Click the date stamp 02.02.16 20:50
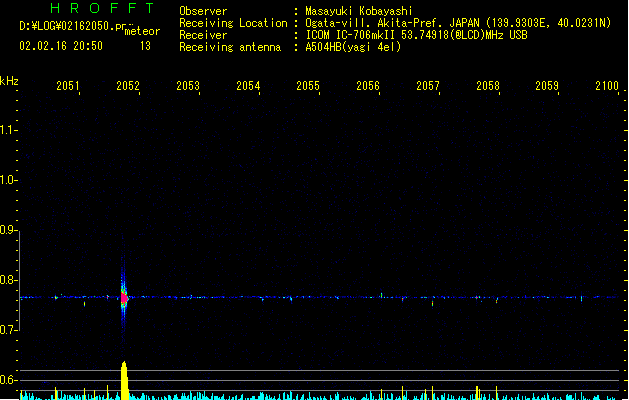Image resolution: width=629 pixels, height=400 pixels. (x=61, y=46)
